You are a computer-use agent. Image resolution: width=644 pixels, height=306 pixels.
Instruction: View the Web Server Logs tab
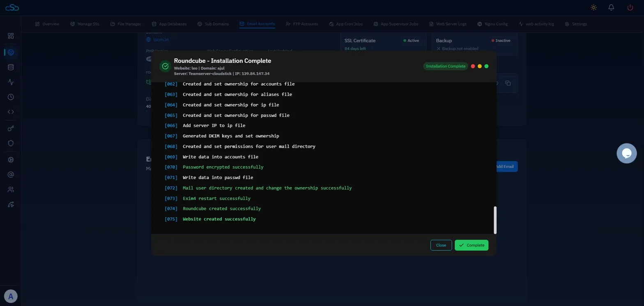tap(448, 24)
